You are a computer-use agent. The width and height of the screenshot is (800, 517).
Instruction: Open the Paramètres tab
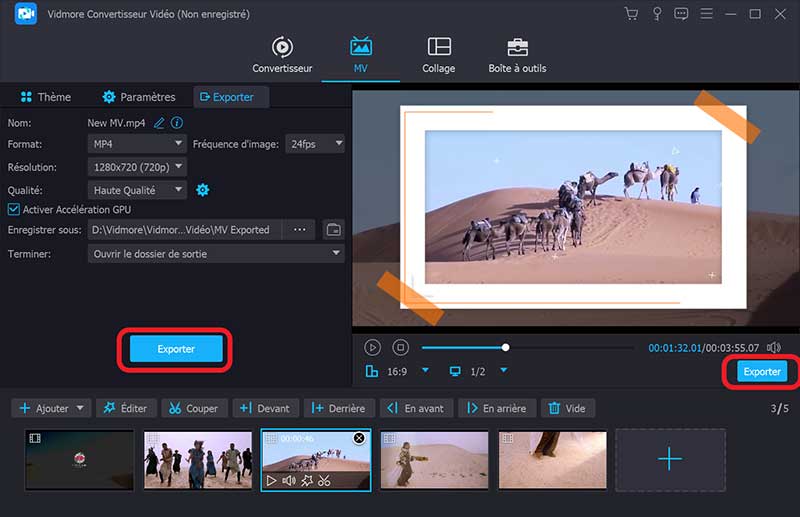tap(139, 97)
